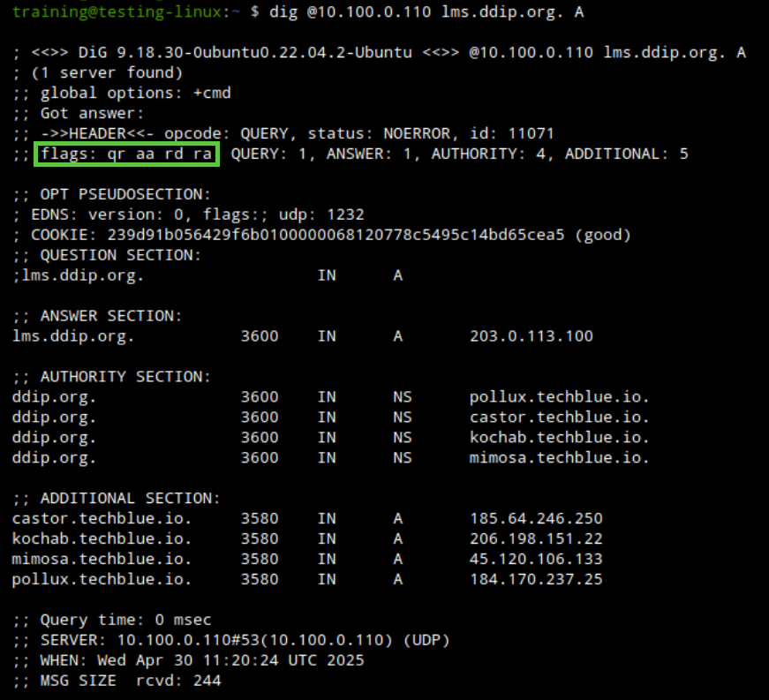This screenshot has height=700, width=769.
Task: Click the answer IP address 203.0.113.100
Action: point(531,336)
